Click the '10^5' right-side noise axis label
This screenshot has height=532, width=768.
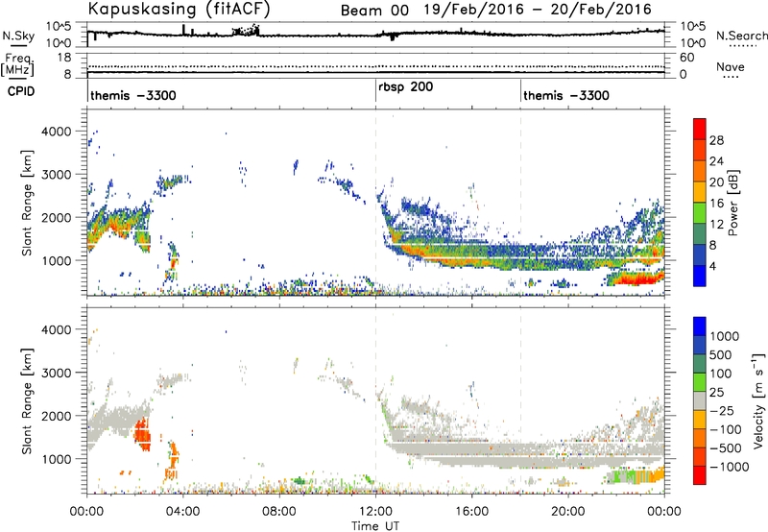pos(693,27)
